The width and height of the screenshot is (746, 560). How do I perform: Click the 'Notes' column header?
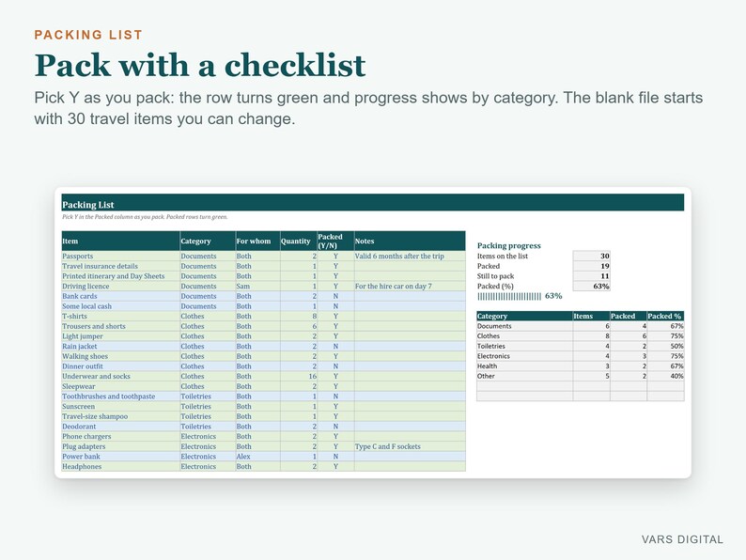(x=410, y=241)
